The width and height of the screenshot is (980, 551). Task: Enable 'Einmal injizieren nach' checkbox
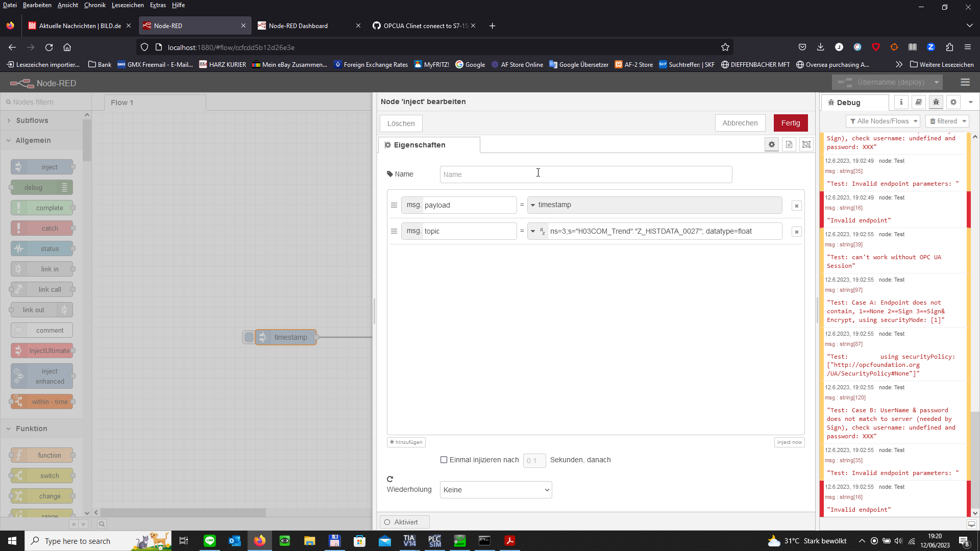pos(444,460)
